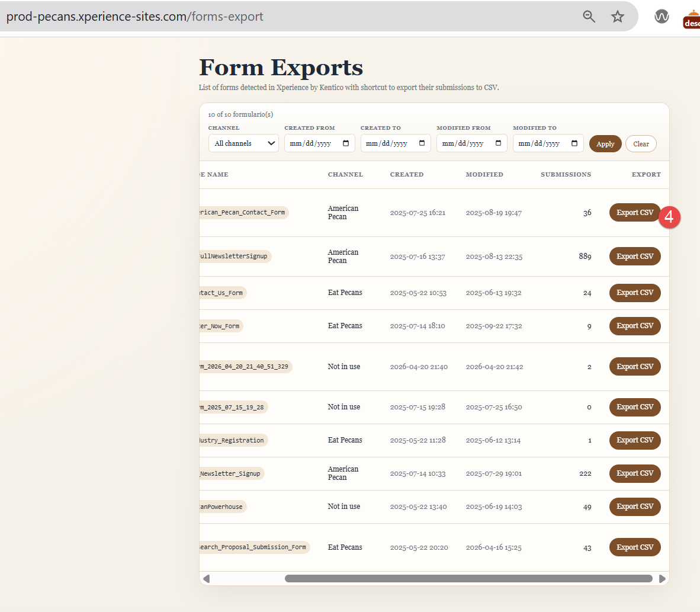Click the Submissions column header

click(566, 175)
